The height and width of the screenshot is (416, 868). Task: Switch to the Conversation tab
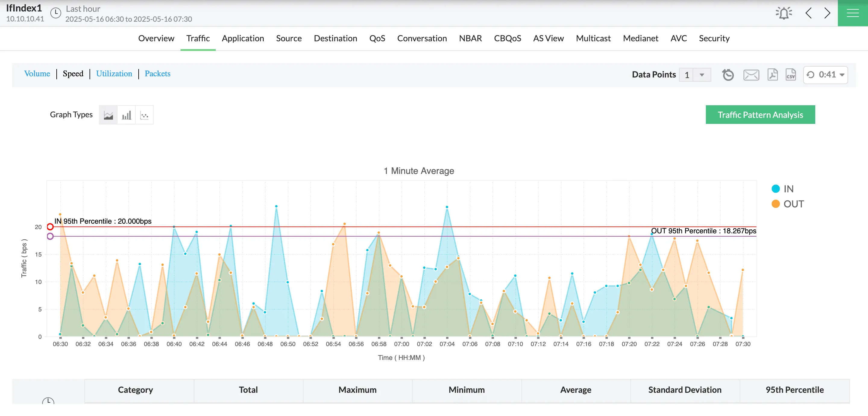click(x=422, y=38)
